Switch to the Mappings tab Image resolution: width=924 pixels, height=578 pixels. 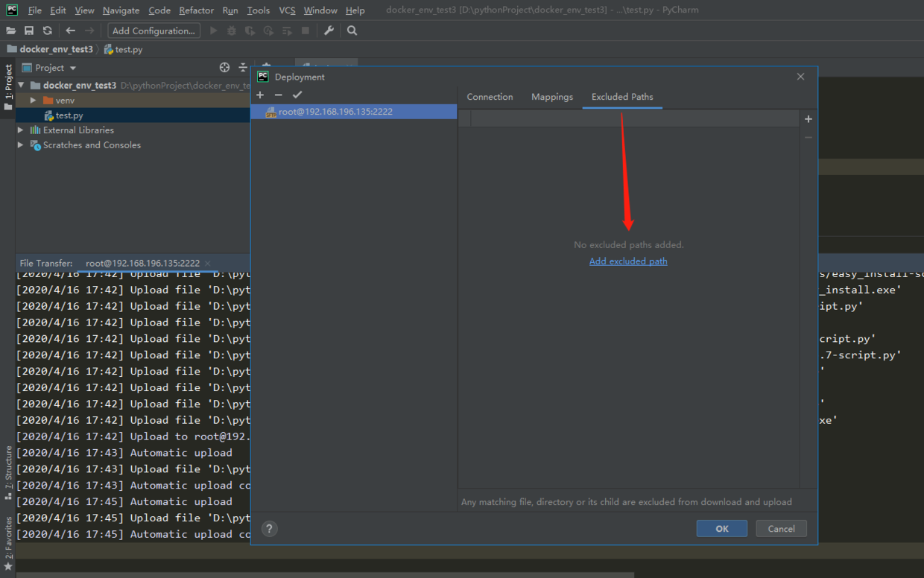coord(552,97)
